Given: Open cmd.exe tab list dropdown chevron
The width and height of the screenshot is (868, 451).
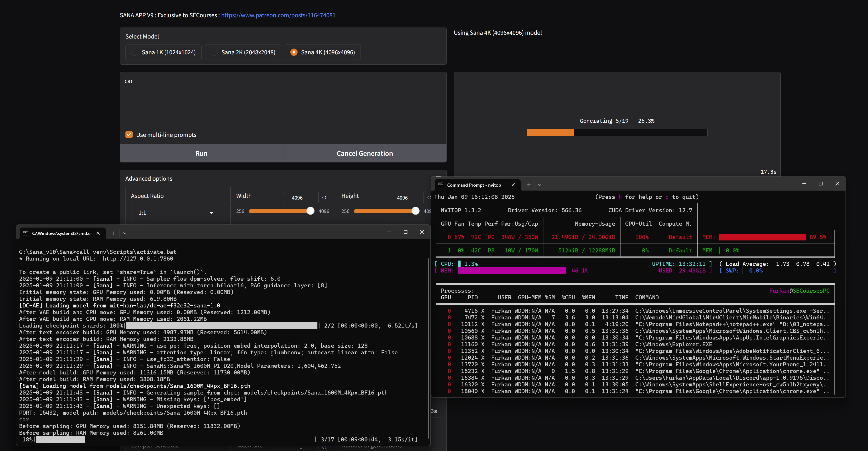Looking at the screenshot, I should point(125,233).
